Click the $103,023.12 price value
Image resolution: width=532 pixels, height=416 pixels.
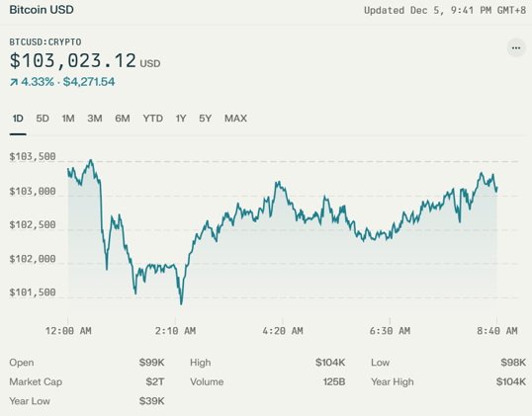point(72,60)
